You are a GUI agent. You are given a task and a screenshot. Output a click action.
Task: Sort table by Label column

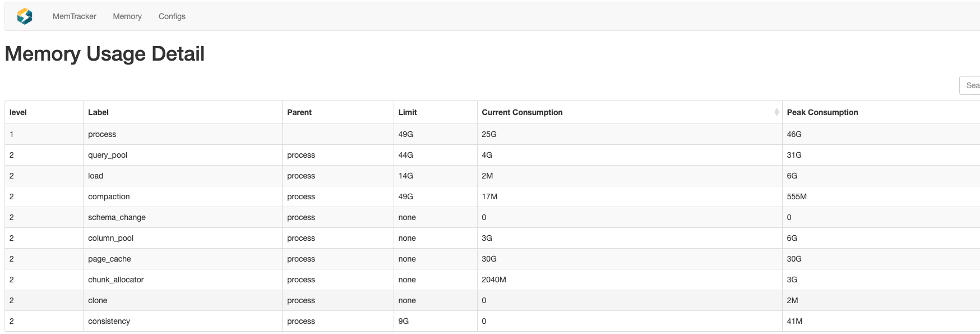(x=98, y=112)
